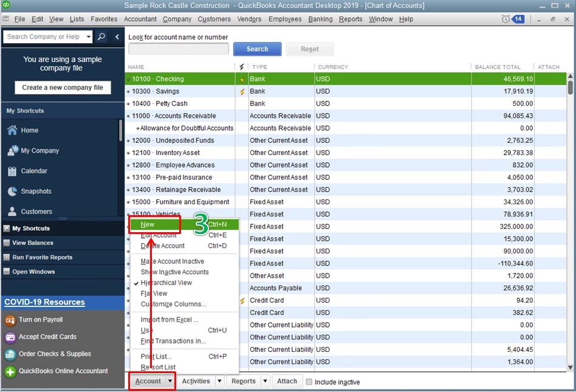Click the sidebar shortcuts scrollbar

point(120,131)
